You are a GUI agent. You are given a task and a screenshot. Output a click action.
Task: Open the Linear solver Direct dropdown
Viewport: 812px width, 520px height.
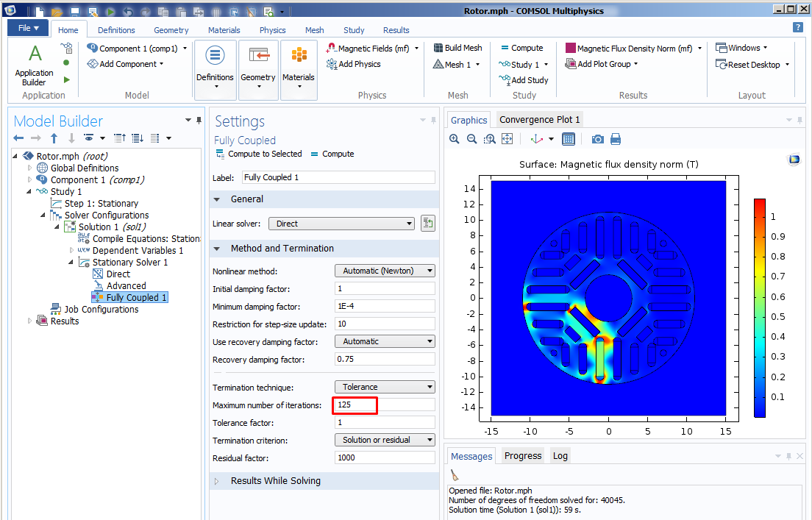342,224
